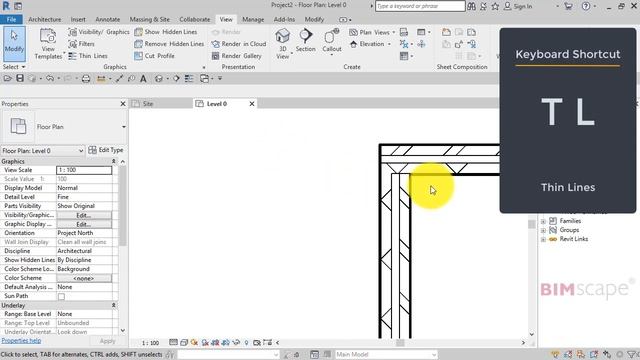Click the Save icon in quick access toolbar
This screenshot has height=360, width=640.
[x=20, y=78]
